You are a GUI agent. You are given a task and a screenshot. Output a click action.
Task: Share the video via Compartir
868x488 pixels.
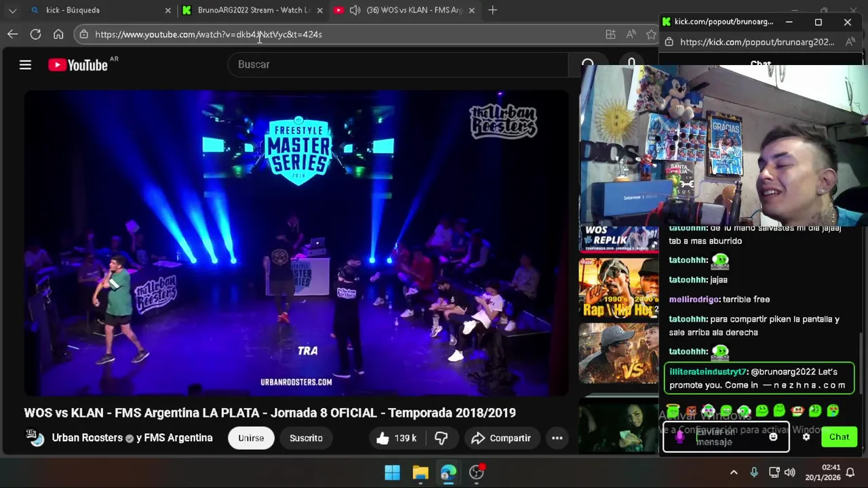[500, 438]
